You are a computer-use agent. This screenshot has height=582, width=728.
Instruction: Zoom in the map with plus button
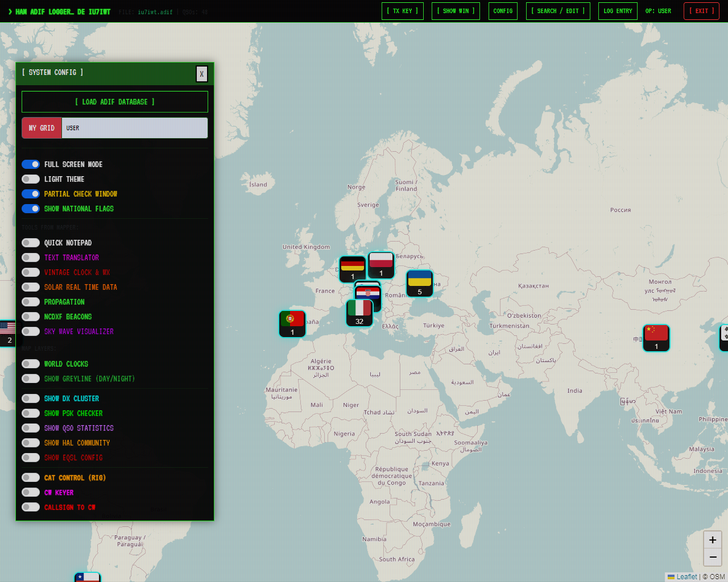[712, 540]
